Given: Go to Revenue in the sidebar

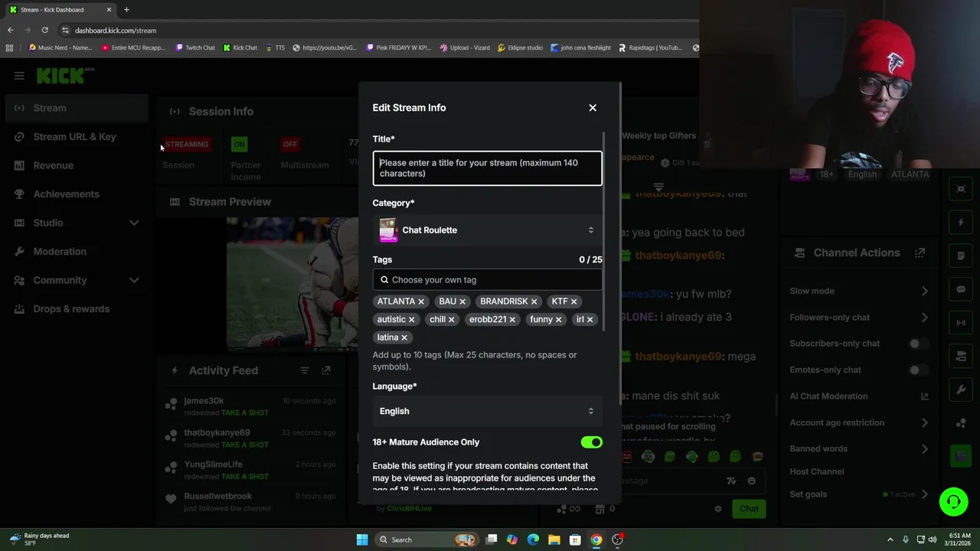Looking at the screenshot, I should [x=76, y=165].
